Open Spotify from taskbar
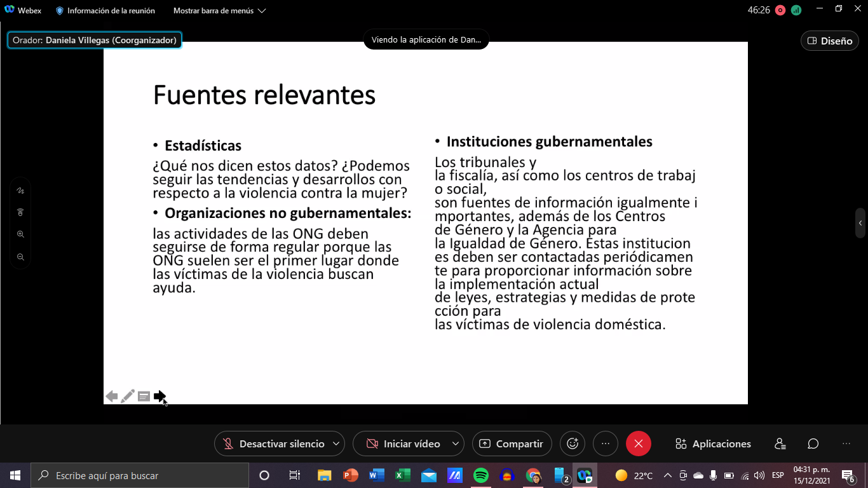Screen dimensions: 868x488 481,475
